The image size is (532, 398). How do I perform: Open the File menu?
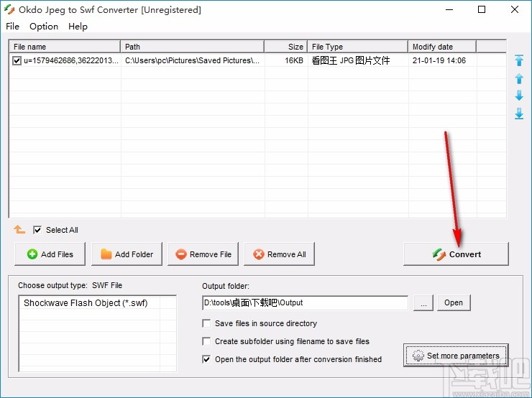point(12,27)
